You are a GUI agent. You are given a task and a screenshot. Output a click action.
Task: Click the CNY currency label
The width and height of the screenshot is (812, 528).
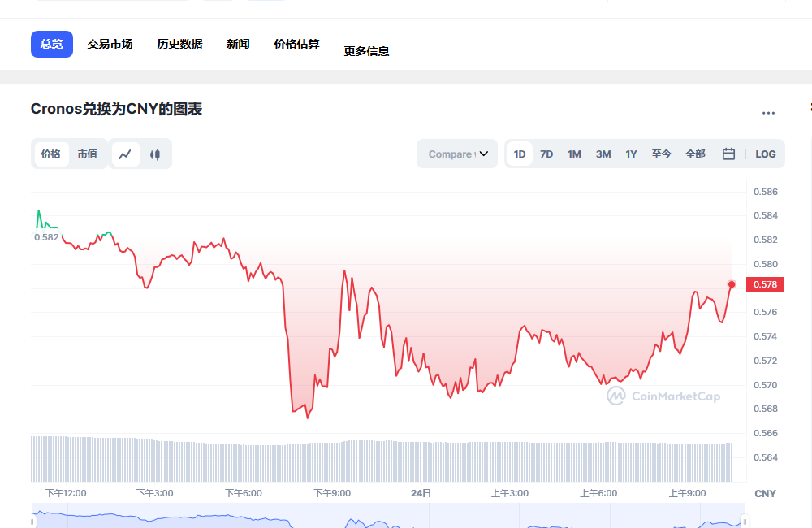tap(765, 493)
